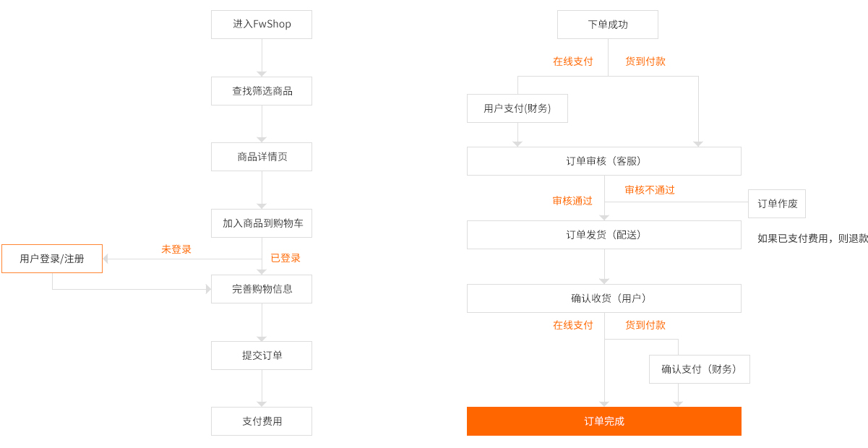Viewport: 868px width, 448px height.
Task: Click the 未登录 branch label
Action: point(176,249)
